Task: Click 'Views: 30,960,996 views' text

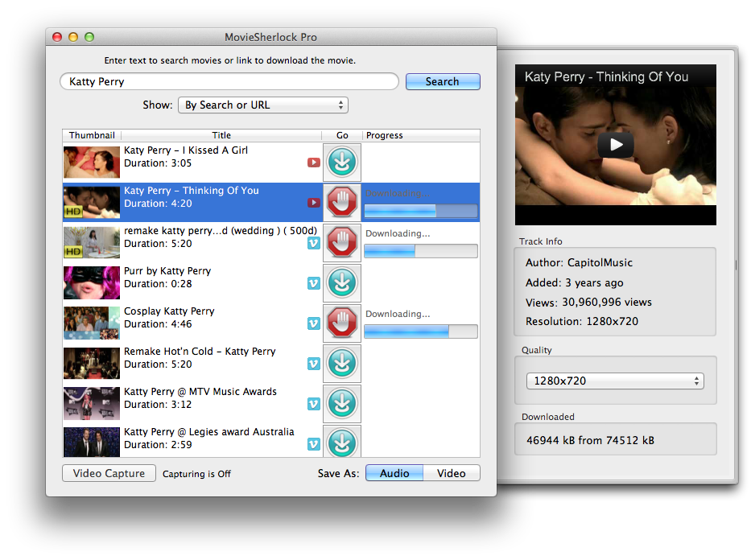Action: point(588,302)
